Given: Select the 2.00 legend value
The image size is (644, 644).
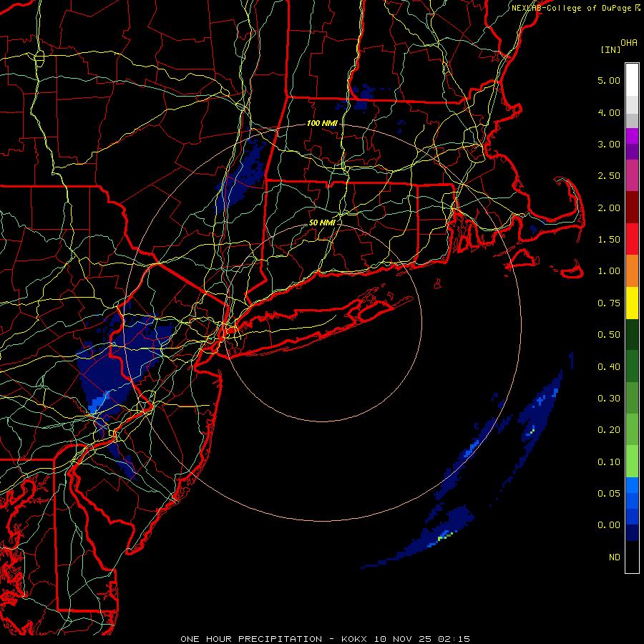Looking at the screenshot, I should click(609, 208).
